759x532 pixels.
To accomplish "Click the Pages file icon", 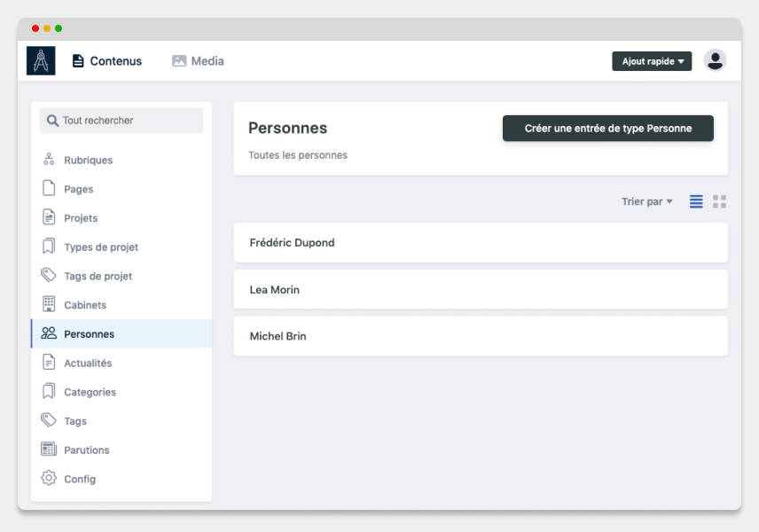I will click(49, 188).
